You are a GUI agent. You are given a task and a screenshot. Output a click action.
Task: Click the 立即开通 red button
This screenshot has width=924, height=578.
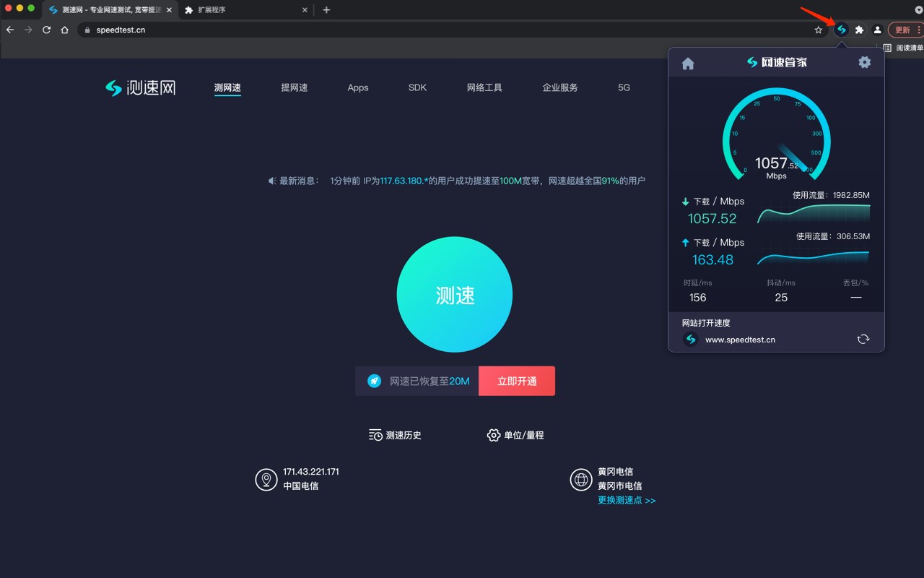517,381
